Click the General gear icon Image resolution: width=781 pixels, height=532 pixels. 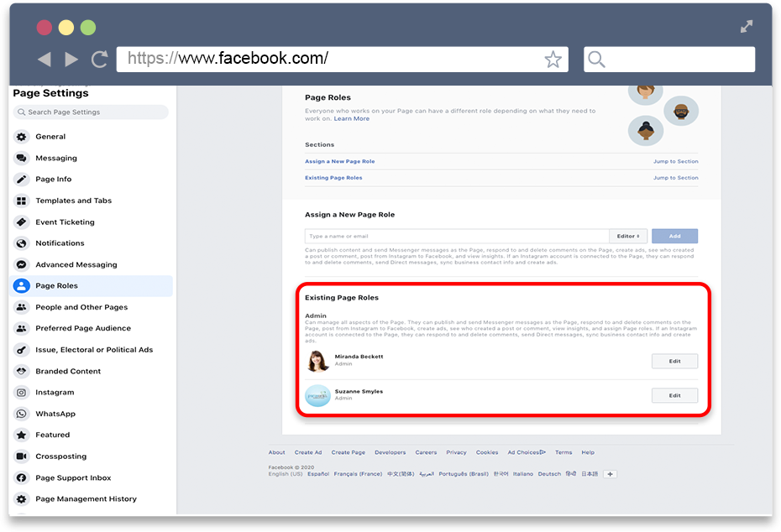[22, 137]
